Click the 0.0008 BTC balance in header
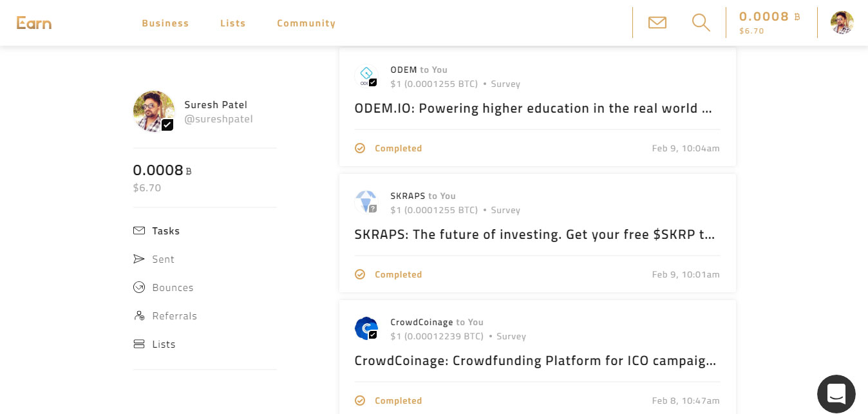The width and height of the screenshot is (868, 414). (769, 17)
